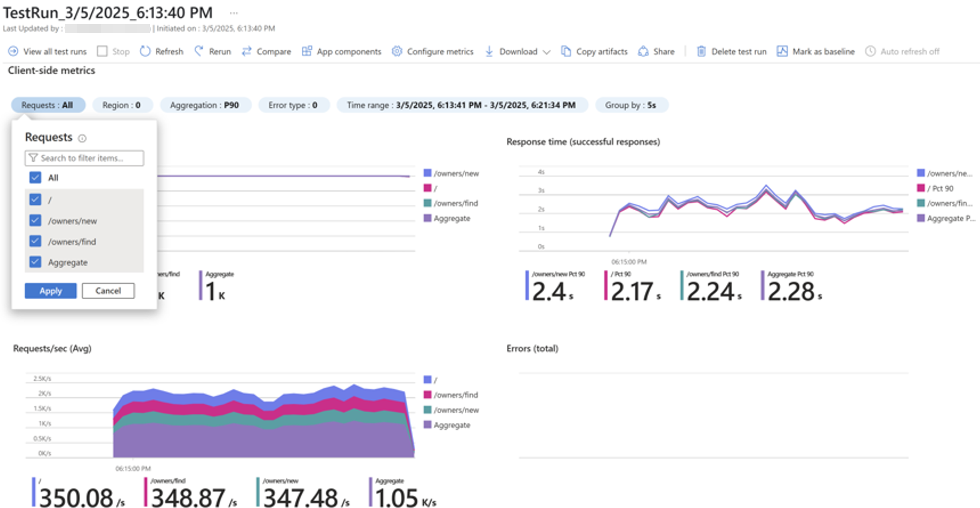Click the Delete test run trash icon
980x508 pixels.
click(701, 51)
